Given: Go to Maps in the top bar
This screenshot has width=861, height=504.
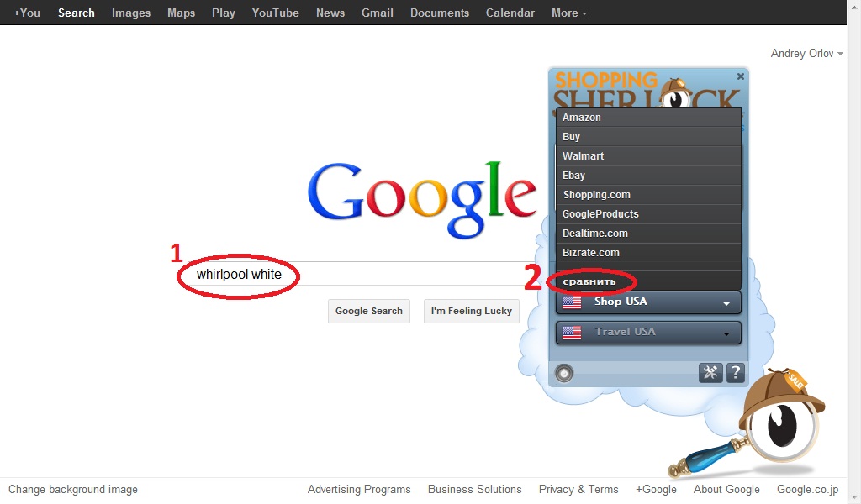Looking at the screenshot, I should tap(182, 13).
